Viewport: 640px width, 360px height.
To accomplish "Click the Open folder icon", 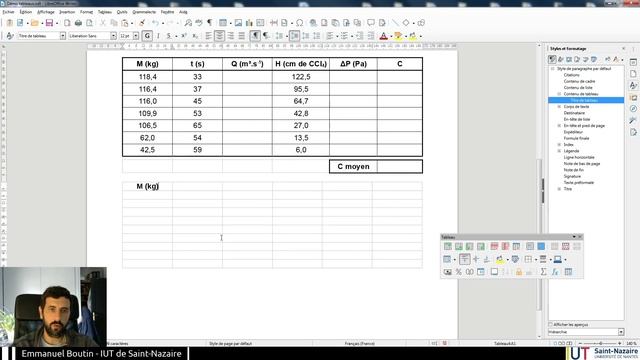I will 35,23.
